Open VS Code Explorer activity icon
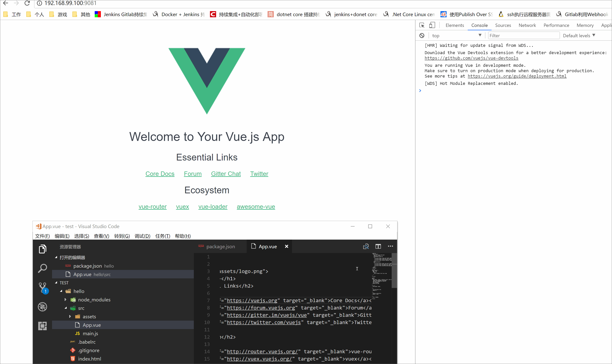This screenshot has height=364, width=612. pyautogui.click(x=42, y=249)
